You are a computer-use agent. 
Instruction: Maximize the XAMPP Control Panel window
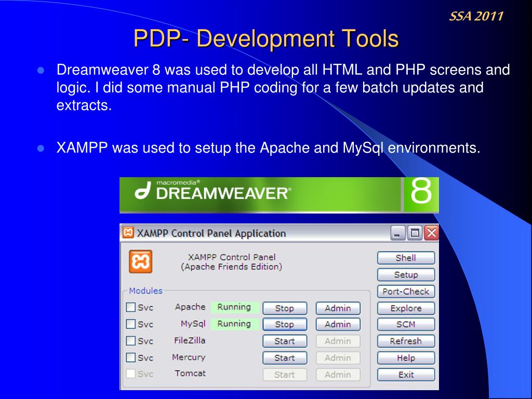[414, 233]
